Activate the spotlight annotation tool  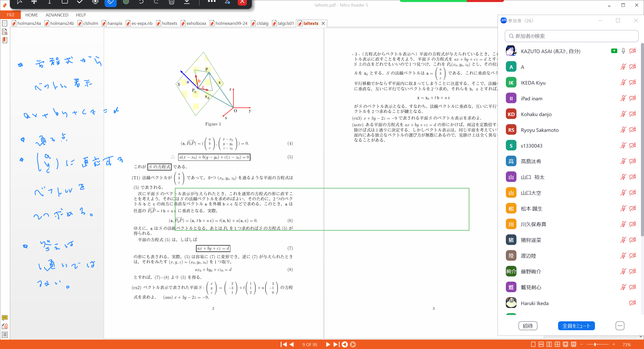click(x=95, y=2)
